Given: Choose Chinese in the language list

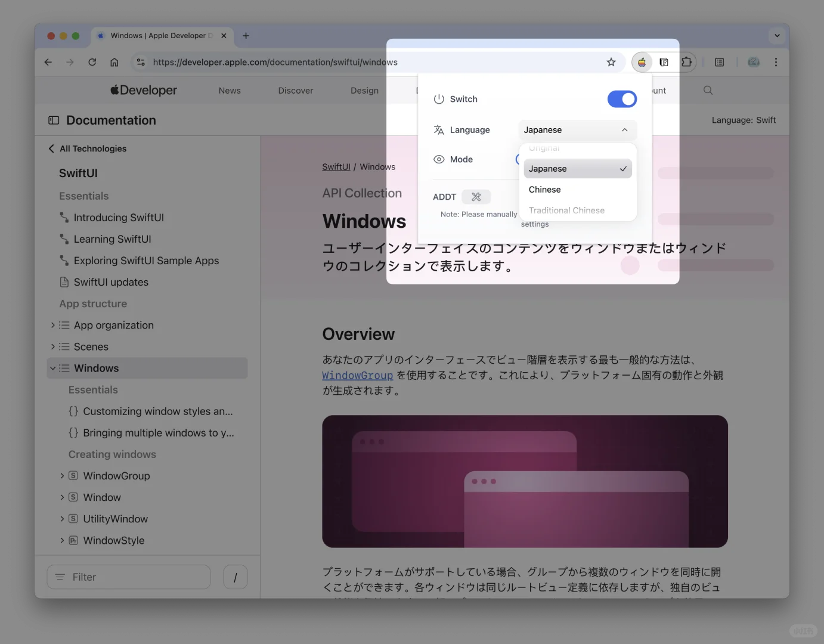Looking at the screenshot, I should pyautogui.click(x=577, y=190).
